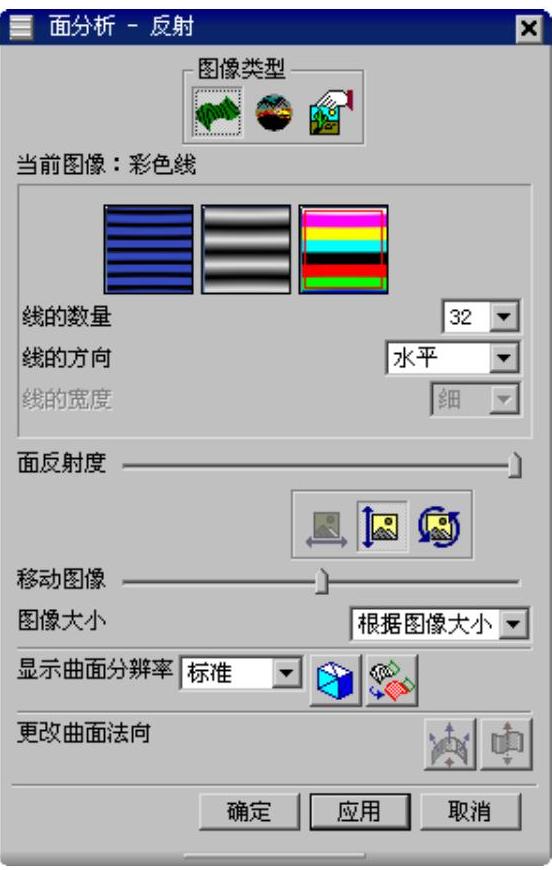Image resolution: width=552 pixels, height=870 pixels.
Task: Expand the 图像大小 dropdown list
Action: [439, 624]
